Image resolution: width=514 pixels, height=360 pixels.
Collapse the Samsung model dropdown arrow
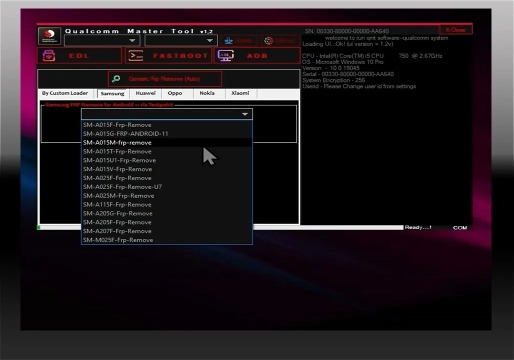245,114
